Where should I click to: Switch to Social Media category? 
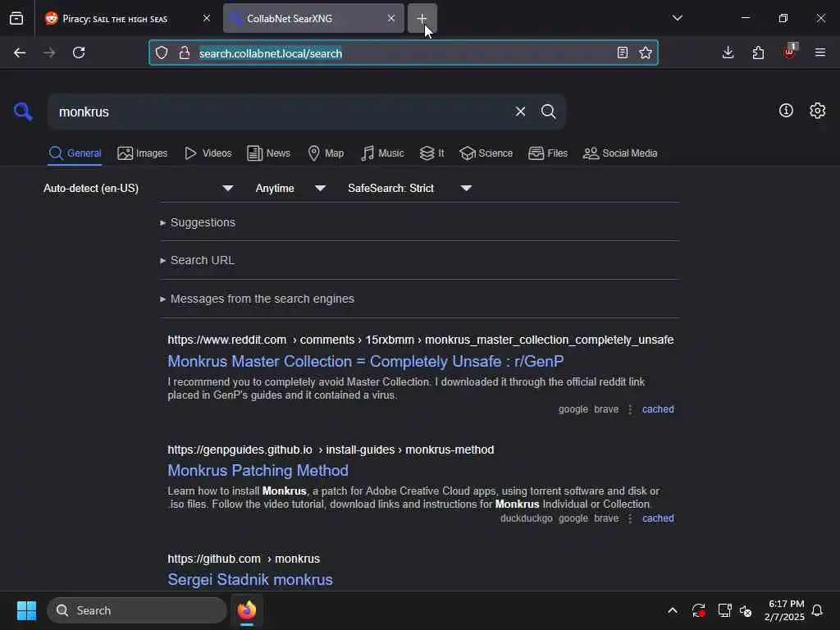tap(620, 153)
